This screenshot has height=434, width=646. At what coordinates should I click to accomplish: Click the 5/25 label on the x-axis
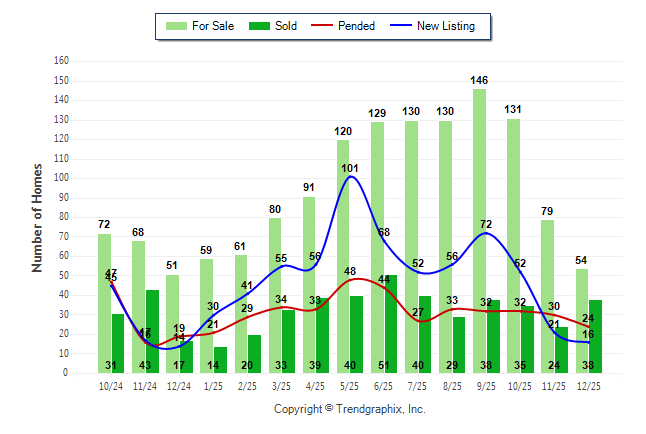click(x=350, y=385)
